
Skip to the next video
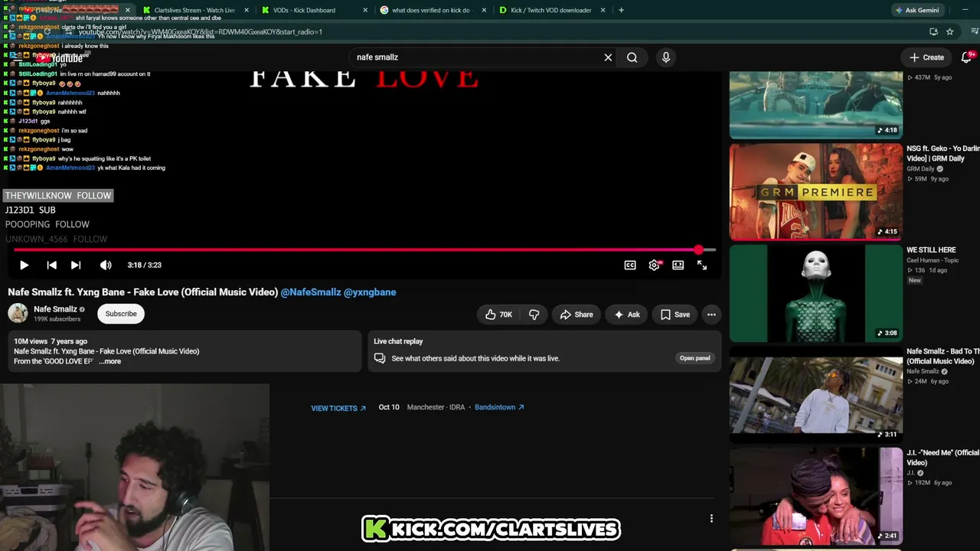tap(76, 265)
